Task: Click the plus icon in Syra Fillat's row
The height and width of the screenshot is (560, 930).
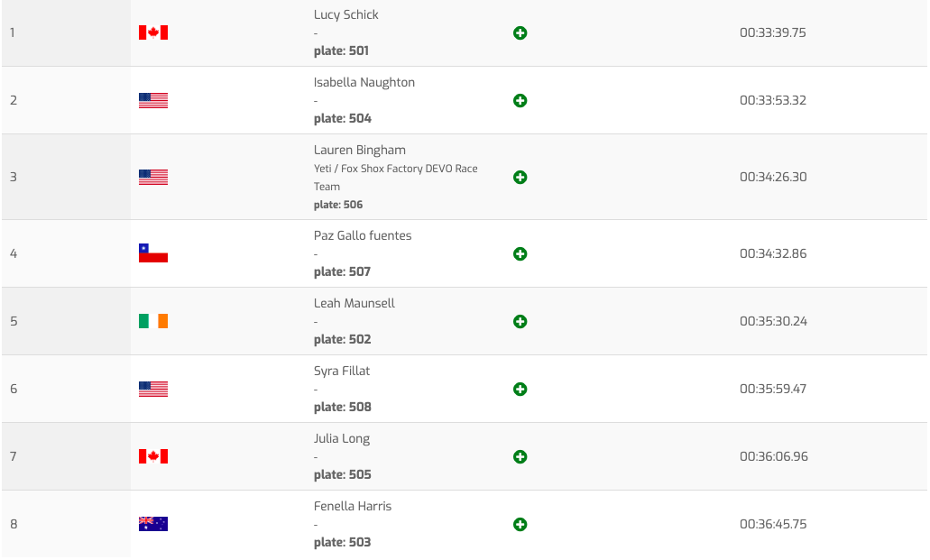Action: (520, 390)
